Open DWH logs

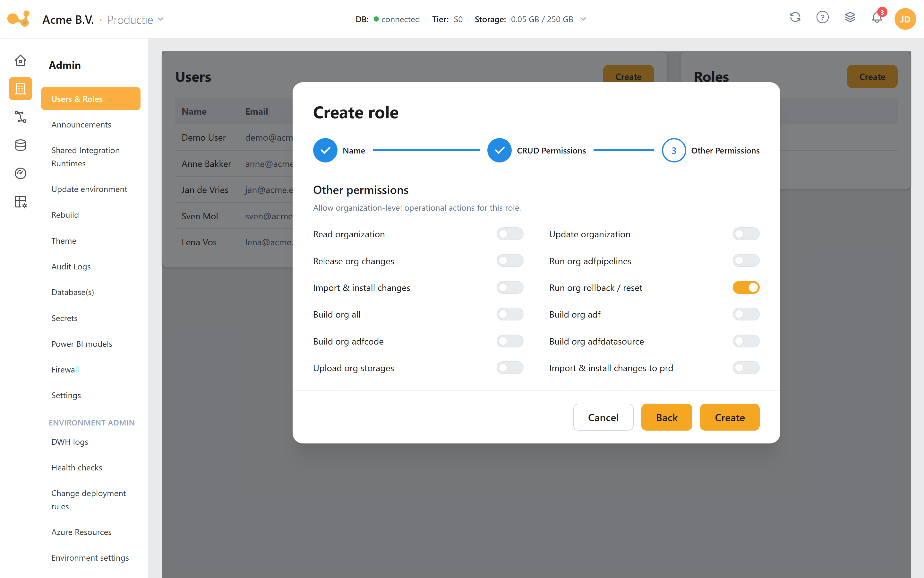(90, 442)
